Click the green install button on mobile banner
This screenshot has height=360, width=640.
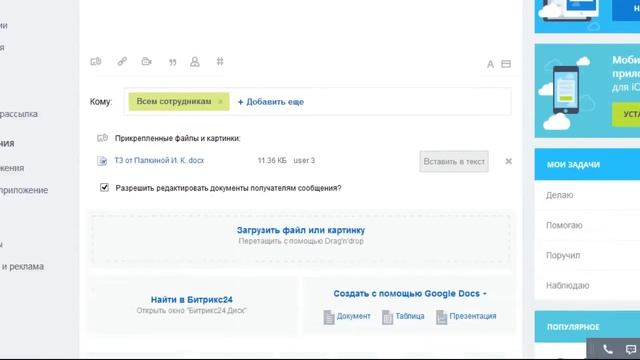(x=626, y=115)
